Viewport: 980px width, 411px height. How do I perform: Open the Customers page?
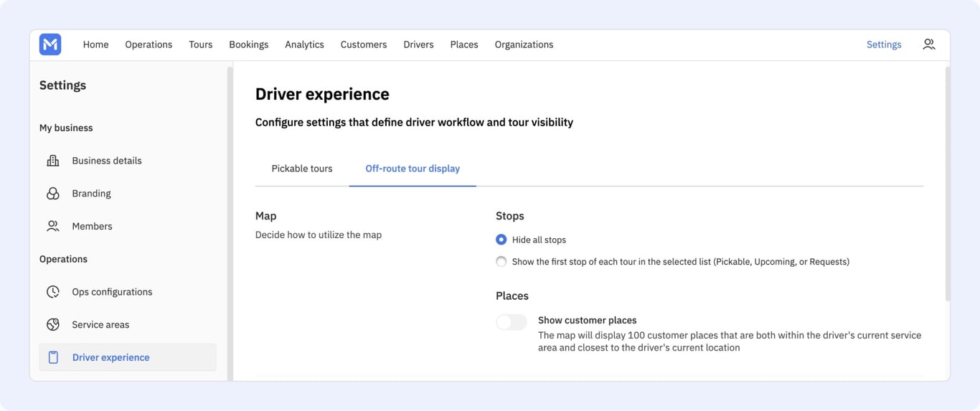tap(364, 44)
